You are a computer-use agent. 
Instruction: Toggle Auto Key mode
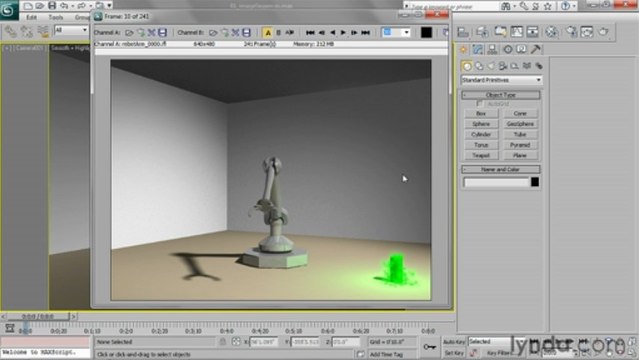(x=454, y=342)
